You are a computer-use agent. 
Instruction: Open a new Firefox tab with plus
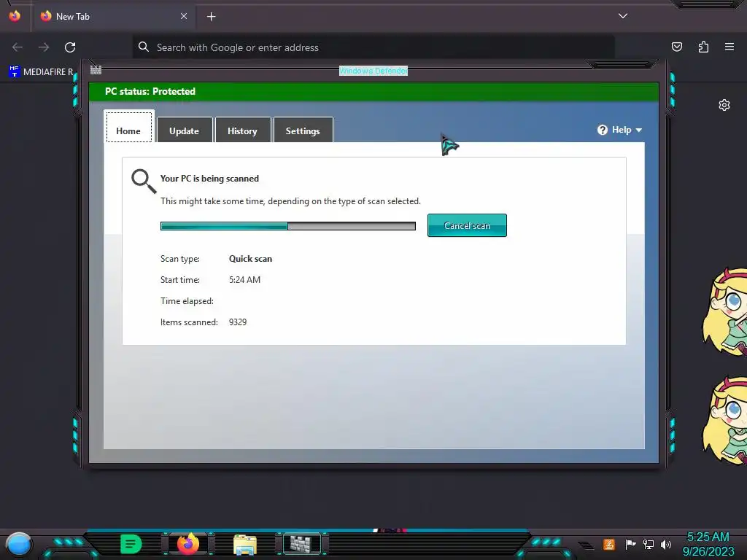(x=211, y=17)
